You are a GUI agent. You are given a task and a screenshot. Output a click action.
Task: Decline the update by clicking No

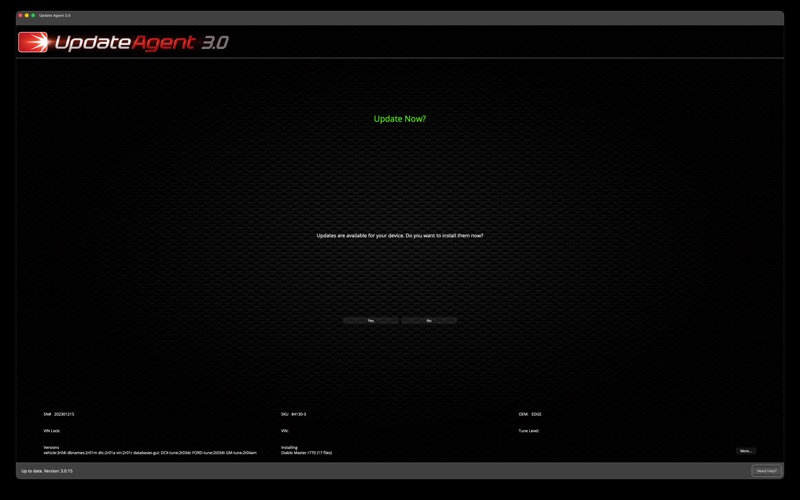[429, 320]
